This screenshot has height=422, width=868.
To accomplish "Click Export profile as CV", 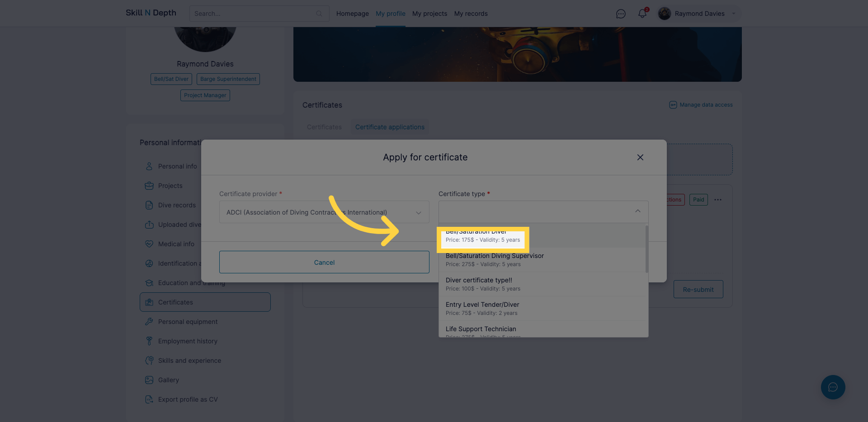I will tap(188, 399).
